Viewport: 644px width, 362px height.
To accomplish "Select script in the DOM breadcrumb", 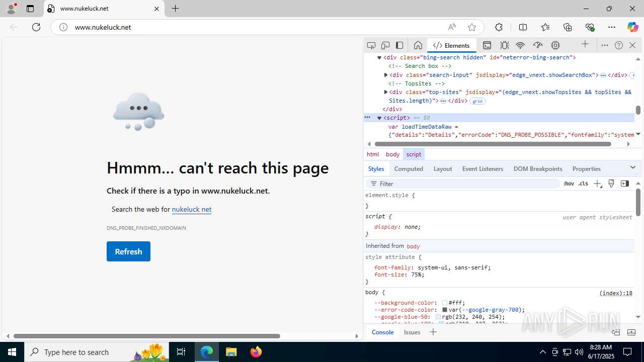I will click(x=414, y=154).
